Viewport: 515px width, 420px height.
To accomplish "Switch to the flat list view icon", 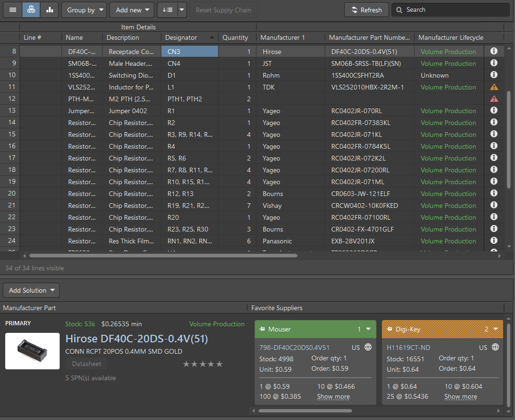I will point(13,10).
